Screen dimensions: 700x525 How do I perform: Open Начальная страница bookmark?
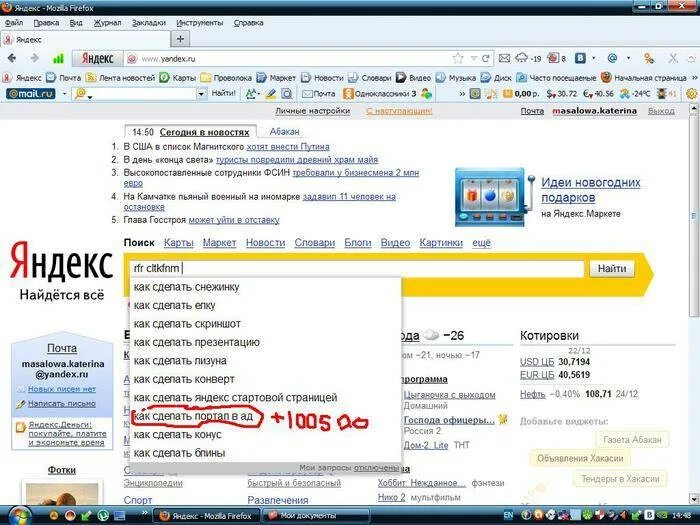644,78
